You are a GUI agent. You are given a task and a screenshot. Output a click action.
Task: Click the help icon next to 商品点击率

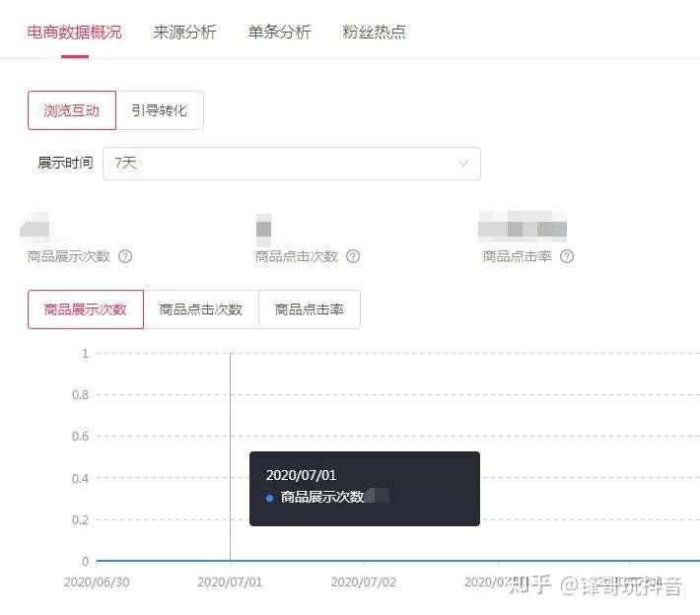[x=567, y=256]
